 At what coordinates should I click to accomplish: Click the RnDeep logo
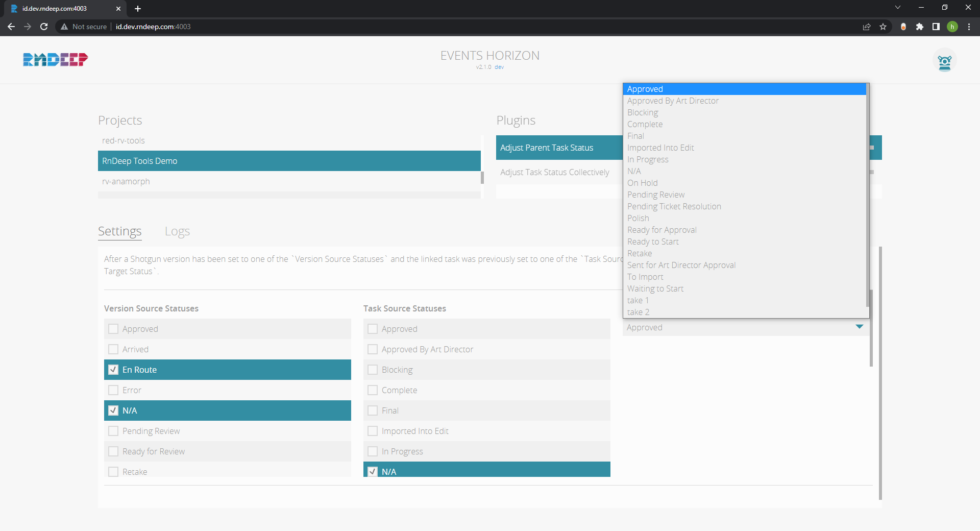(55, 60)
